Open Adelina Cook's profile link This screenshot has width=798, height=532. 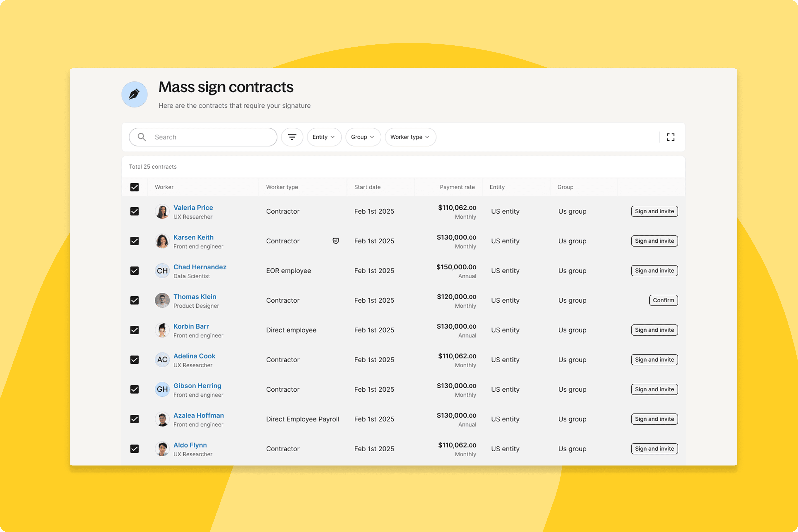pos(194,356)
